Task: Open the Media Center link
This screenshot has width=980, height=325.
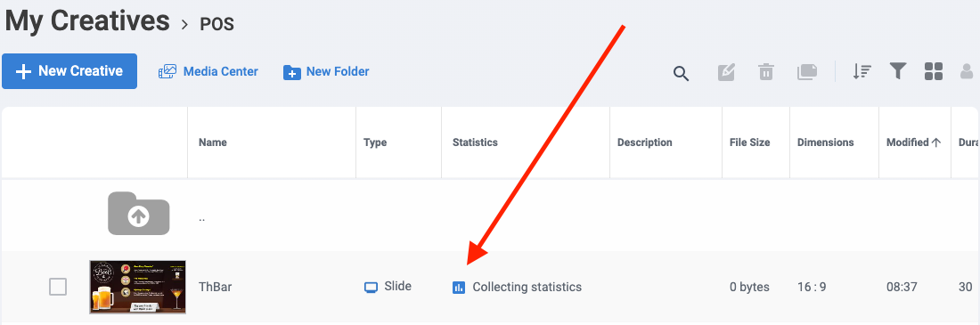Action: pyautogui.click(x=208, y=72)
